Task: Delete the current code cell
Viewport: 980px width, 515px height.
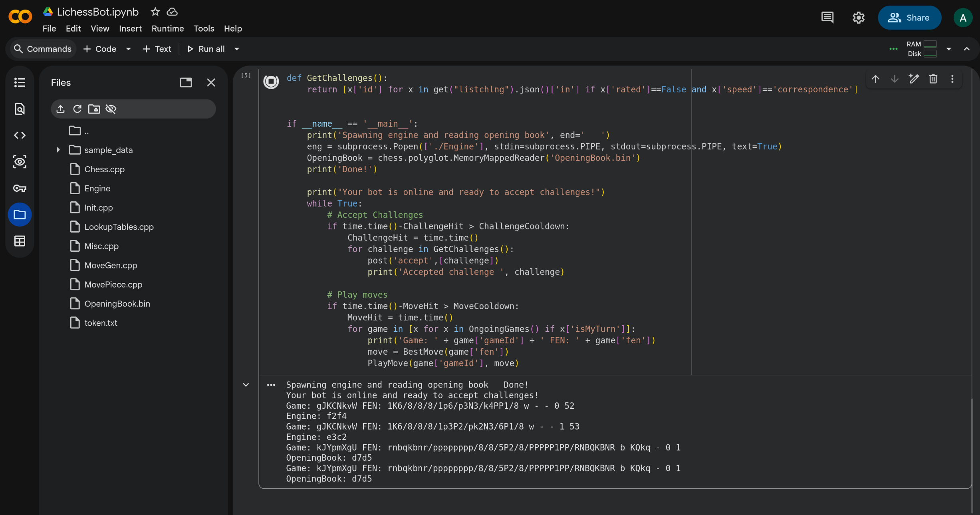Action: click(933, 79)
